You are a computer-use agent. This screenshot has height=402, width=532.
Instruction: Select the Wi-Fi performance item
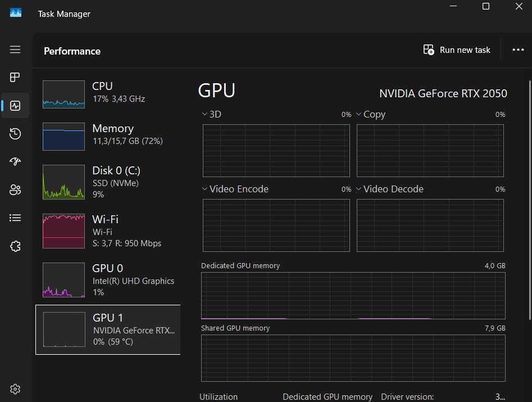[x=108, y=231]
